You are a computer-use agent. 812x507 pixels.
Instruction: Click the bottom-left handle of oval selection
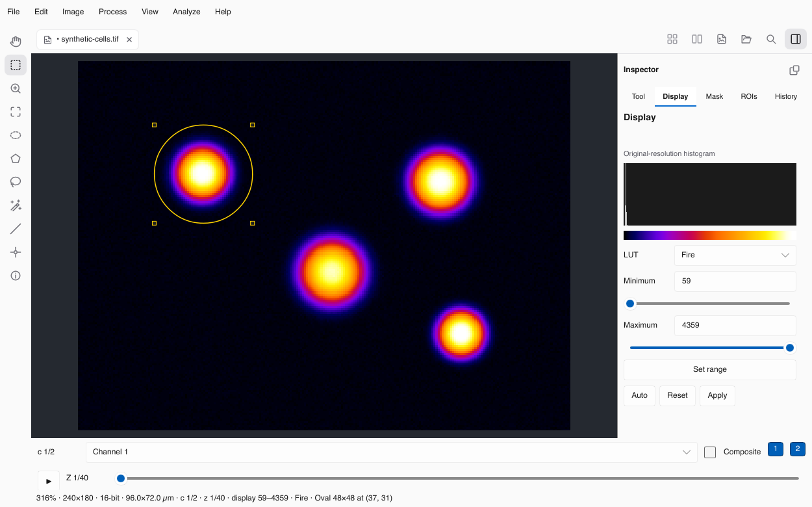tap(154, 223)
